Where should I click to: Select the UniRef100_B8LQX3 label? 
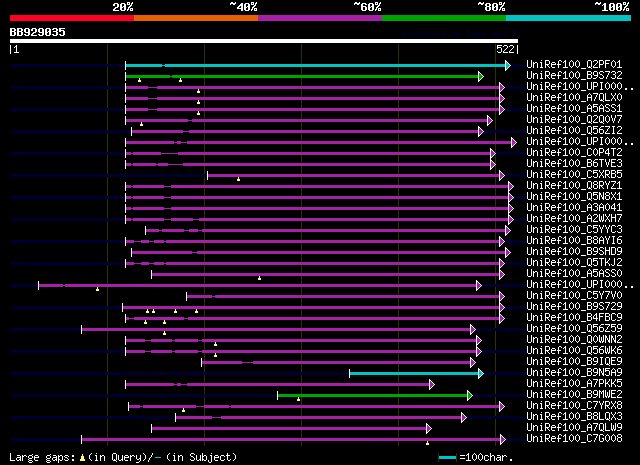click(x=574, y=417)
